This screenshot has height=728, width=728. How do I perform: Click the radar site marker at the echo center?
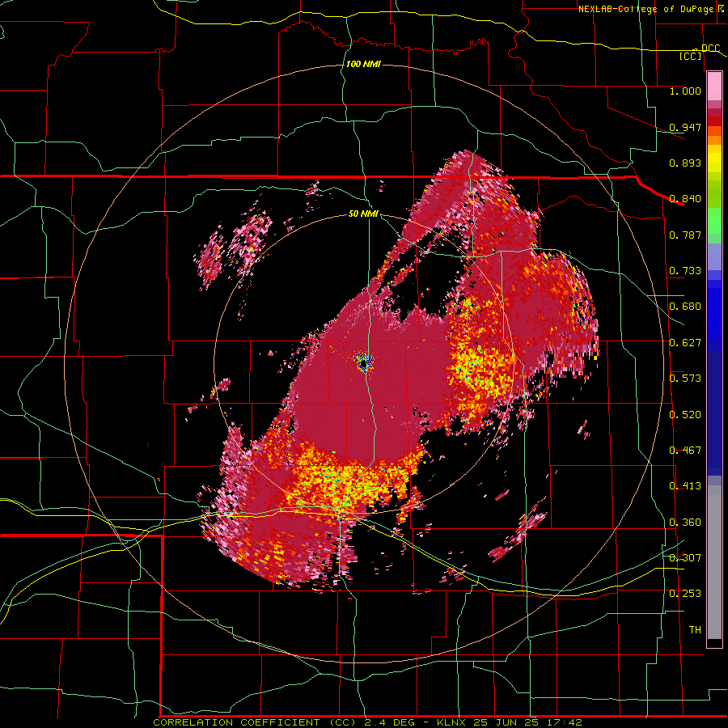pyautogui.click(x=365, y=362)
